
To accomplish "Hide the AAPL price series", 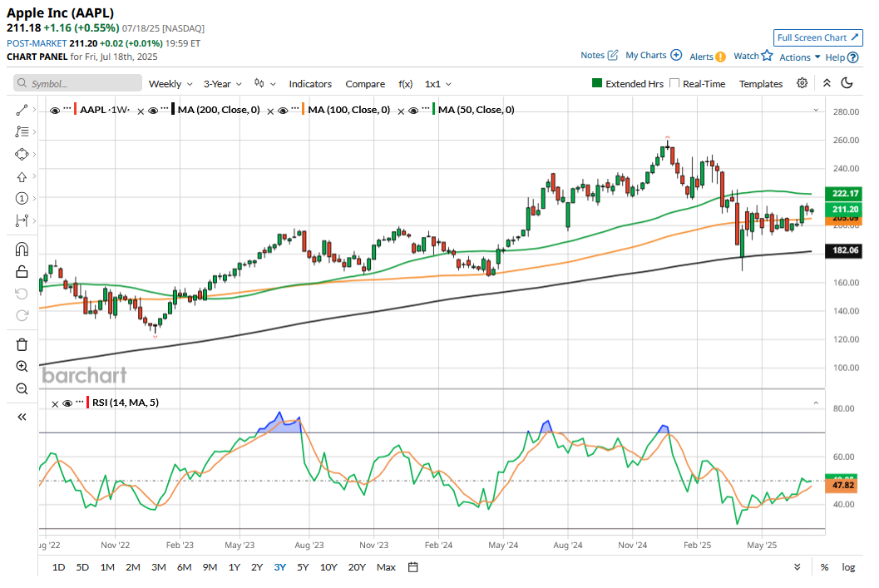I will point(55,111).
